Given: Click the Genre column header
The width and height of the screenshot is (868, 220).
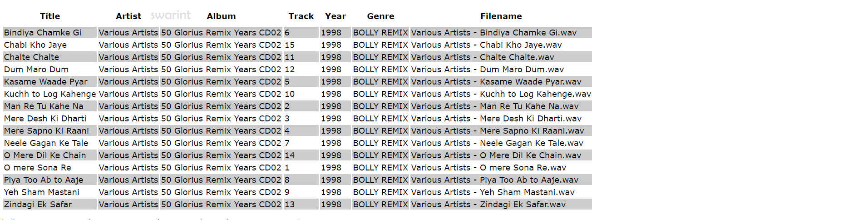Looking at the screenshot, I should click(380, 16).
